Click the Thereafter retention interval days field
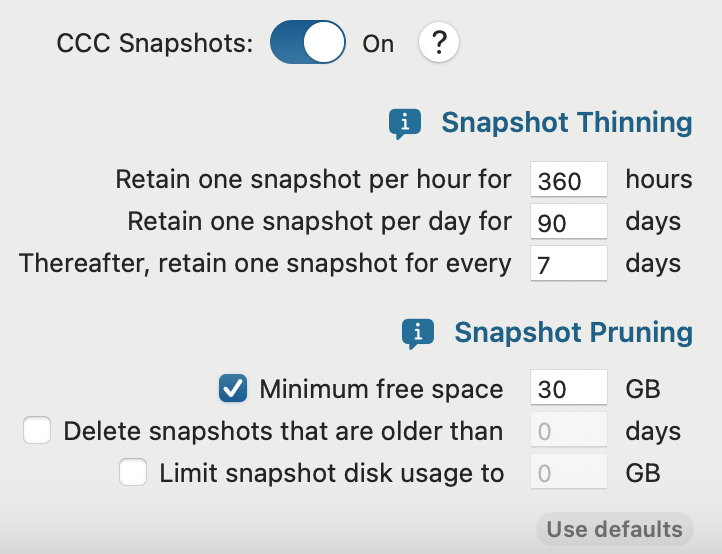Image resolution: width=722 pixels, height=554 pixels. (569, 264)
